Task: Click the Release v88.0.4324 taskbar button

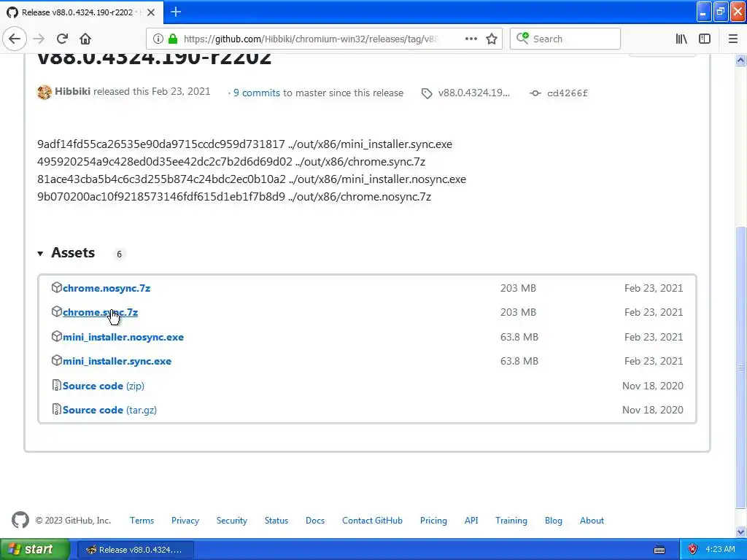Action: [135, 550]
